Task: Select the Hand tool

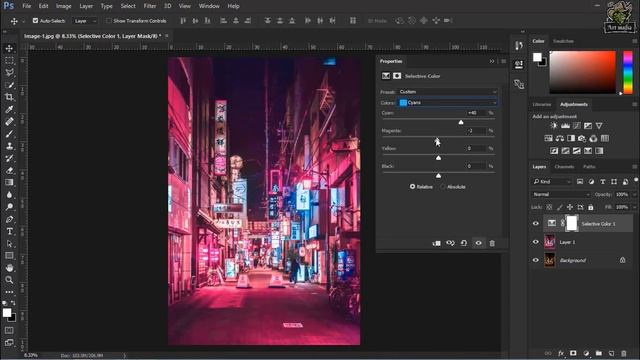Action: tap(9, 268)
